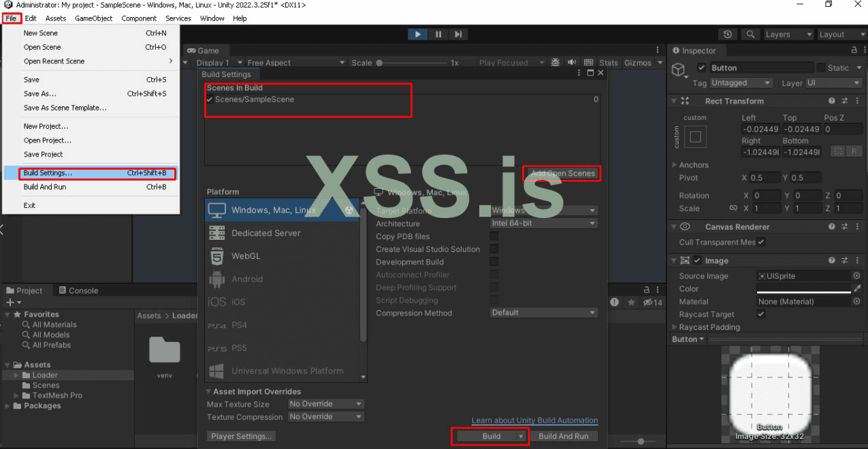Enable Create Visual Studio Solution checkbox
The image size is (868, 449).
pyautogui.click(x=494, y=249)
